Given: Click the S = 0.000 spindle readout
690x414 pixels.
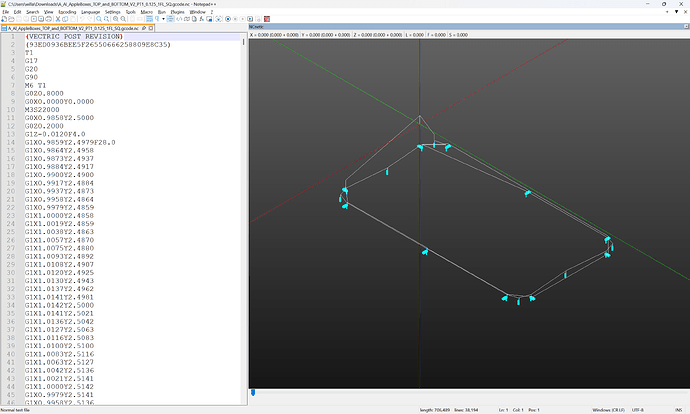Looking at the screenshot, I should coord(458,35).
